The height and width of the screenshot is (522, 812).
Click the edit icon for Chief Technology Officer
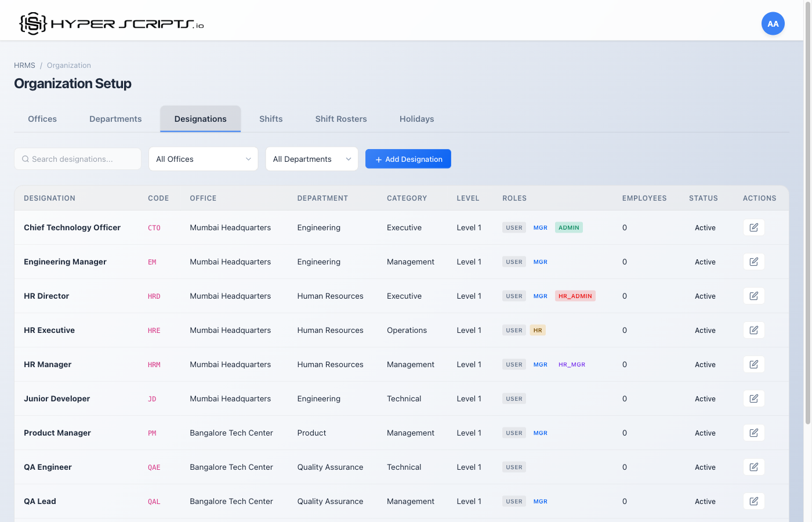[x=753, y=227]
